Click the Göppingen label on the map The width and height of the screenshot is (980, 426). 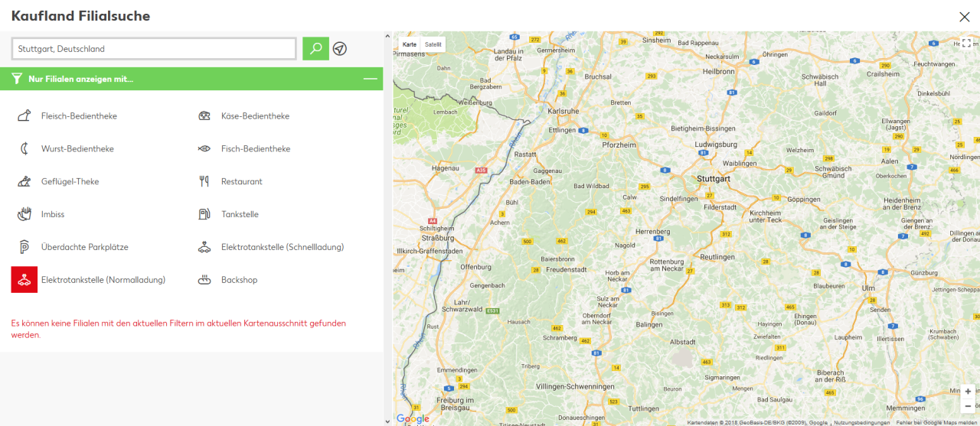click(803, 198)
